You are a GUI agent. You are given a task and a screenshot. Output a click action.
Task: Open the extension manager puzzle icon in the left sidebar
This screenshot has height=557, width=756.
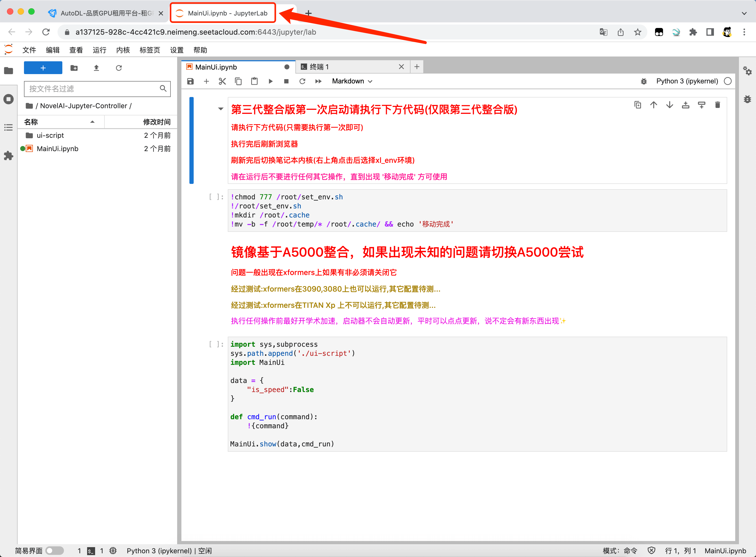click(x=9, y=156)
